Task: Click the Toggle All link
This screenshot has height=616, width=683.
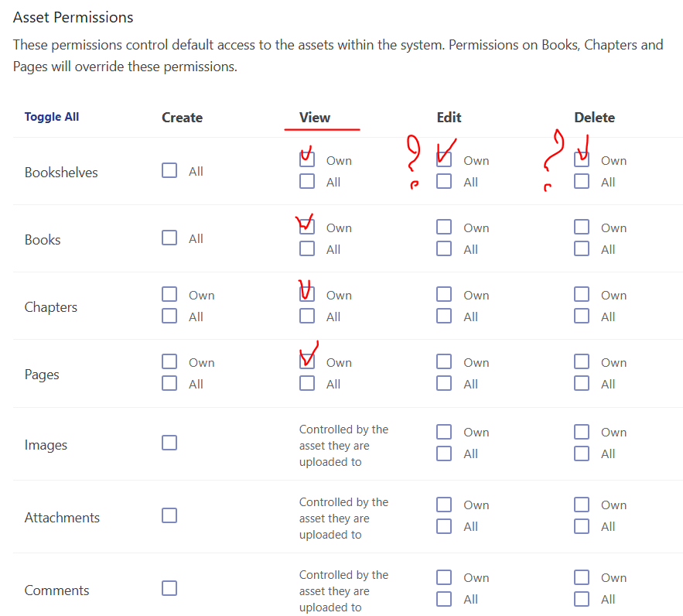Action: [x=51, y=117]
